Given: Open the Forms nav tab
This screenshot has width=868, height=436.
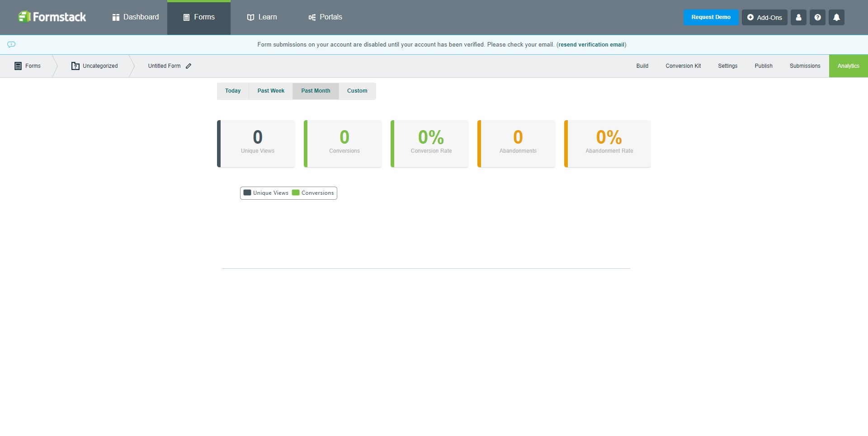Looking at the screenshot, I should pos(199,17).
